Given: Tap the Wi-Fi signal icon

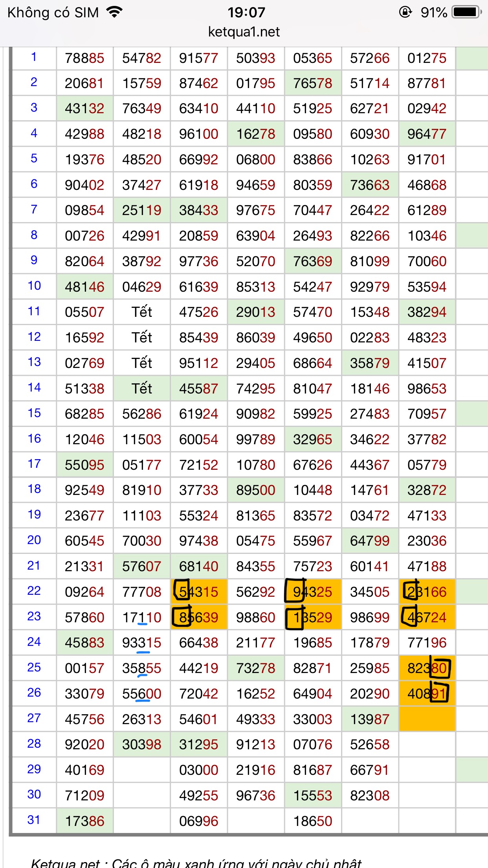Looking at the screenshot, I should [114, 13].
